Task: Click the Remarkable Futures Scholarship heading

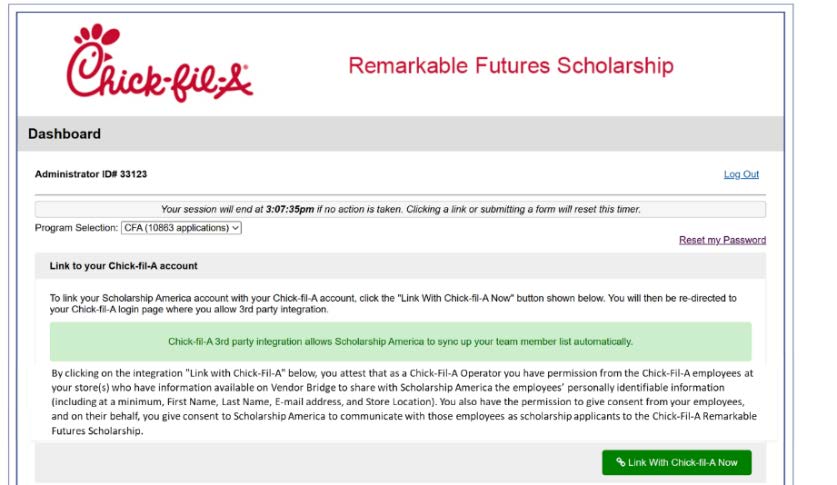Action: click(x=511, y=66)
